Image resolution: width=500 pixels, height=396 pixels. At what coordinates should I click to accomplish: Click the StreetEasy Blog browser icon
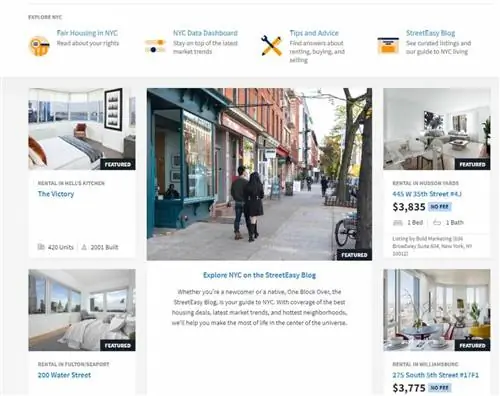[388, 46]
